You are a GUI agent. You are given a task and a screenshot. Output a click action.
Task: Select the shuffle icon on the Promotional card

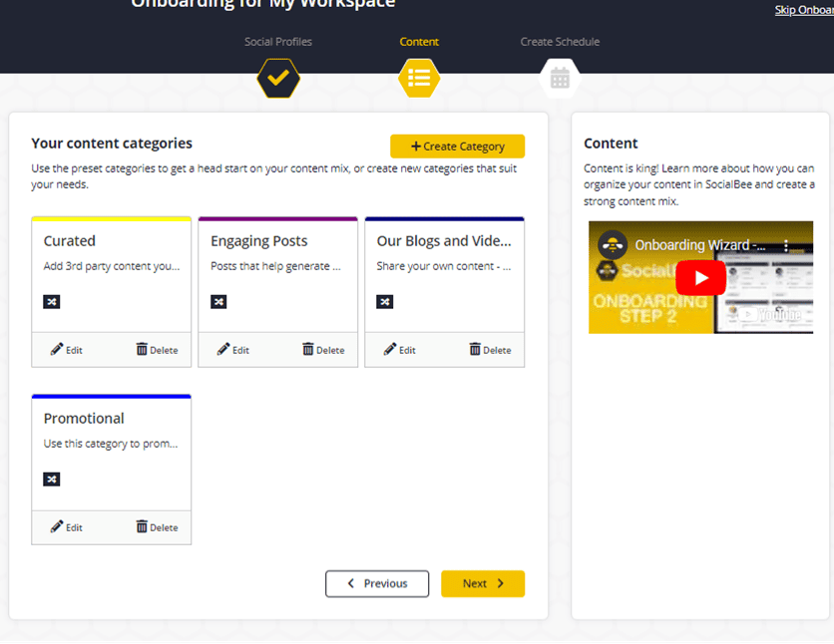click(x=51, y=479)
